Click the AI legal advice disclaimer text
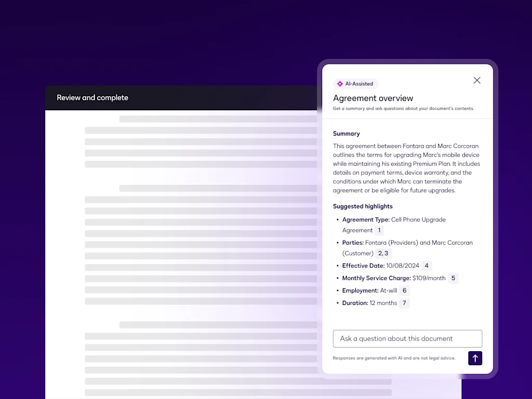Image resolution: width=532 pixels, height=399 pixels. click(394, 358)
